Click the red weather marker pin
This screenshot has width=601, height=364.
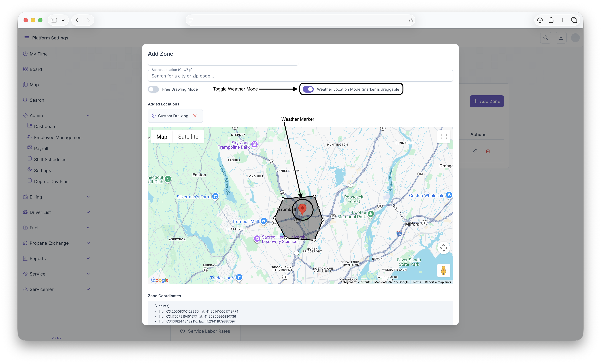coord(302,209)
